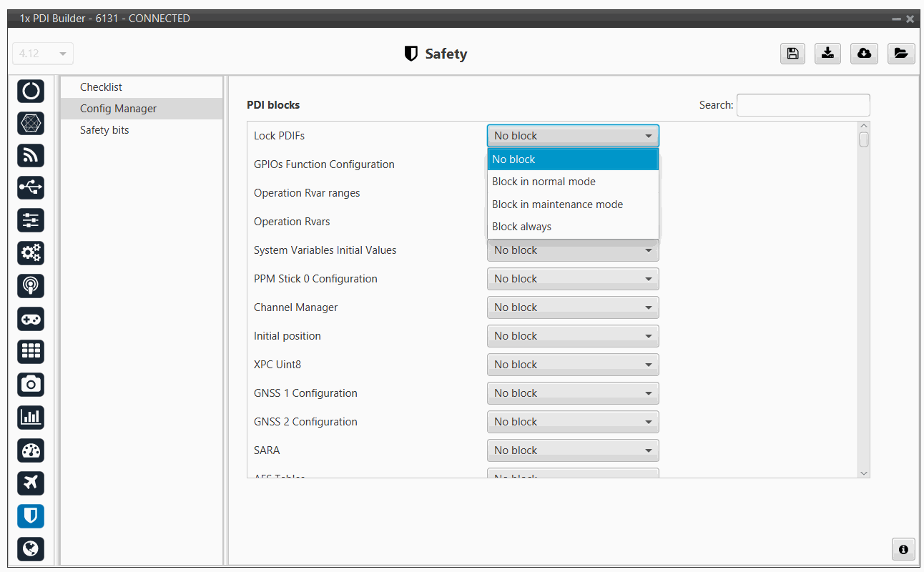Open the gamepad sidebar icon
Screen dimensions: 924x572
click(x=31, y=318)
